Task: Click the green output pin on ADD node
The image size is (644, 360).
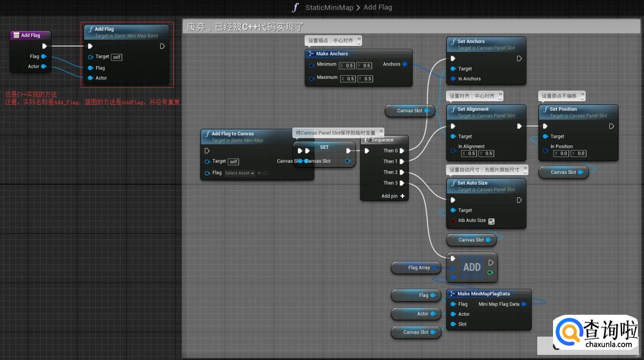Action: coord(490,273)
